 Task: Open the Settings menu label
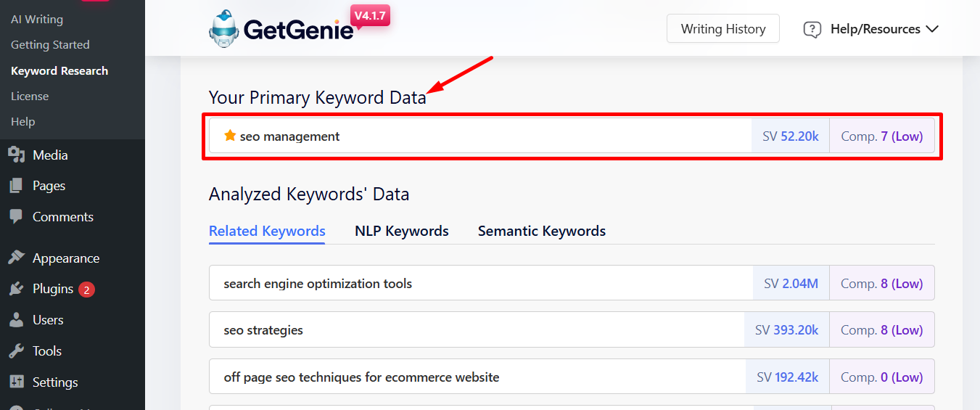point(55,382)
